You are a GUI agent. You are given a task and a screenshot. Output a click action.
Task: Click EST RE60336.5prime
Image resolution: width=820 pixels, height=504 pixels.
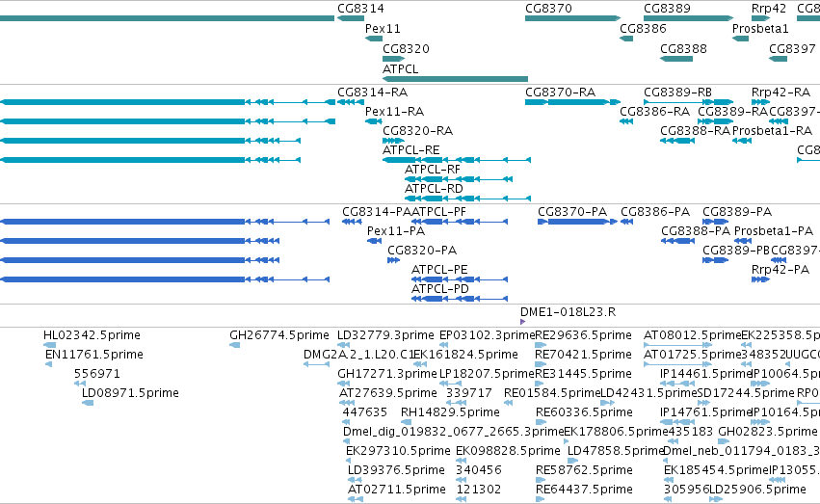tap(584, 413)
